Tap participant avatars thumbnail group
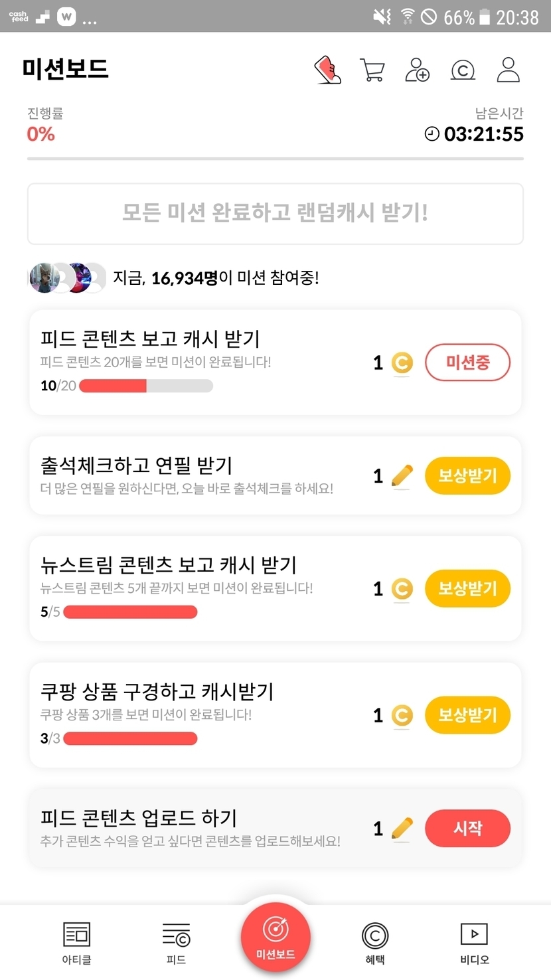The width and height of the screenshot is (551, 980). coord(66,278)
